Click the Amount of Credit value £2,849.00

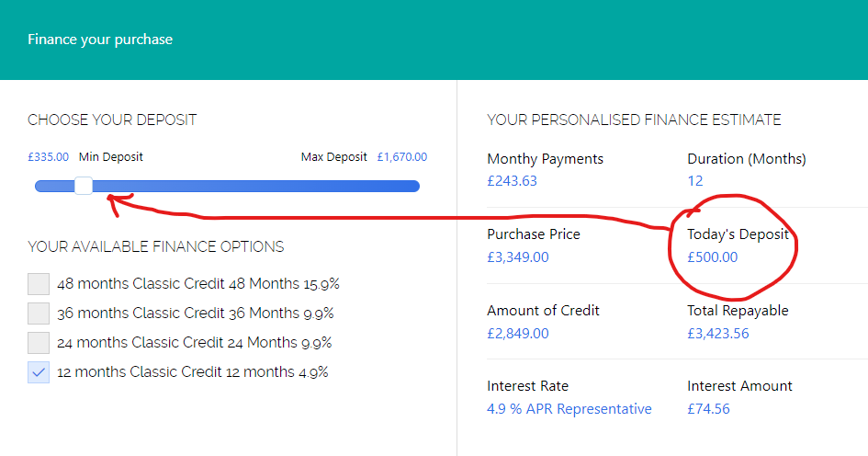(x=518, y=333)
